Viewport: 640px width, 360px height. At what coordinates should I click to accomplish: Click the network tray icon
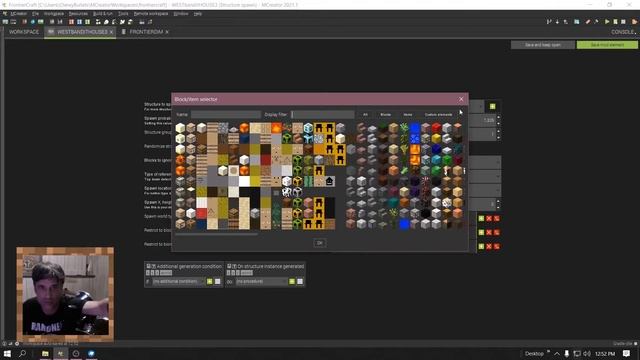pyautogui.click(x=577, y=353)
